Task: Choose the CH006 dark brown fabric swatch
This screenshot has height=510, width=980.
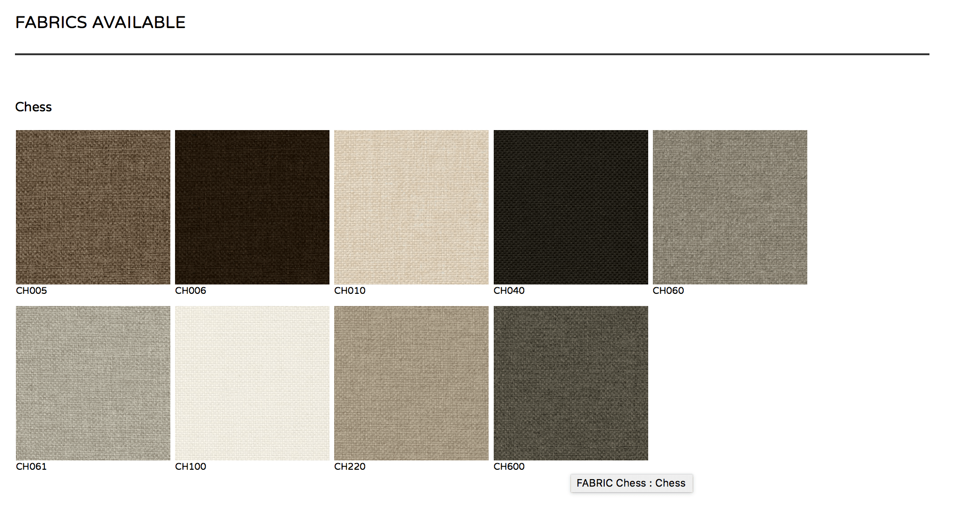Action: click(x=252, y=207)
